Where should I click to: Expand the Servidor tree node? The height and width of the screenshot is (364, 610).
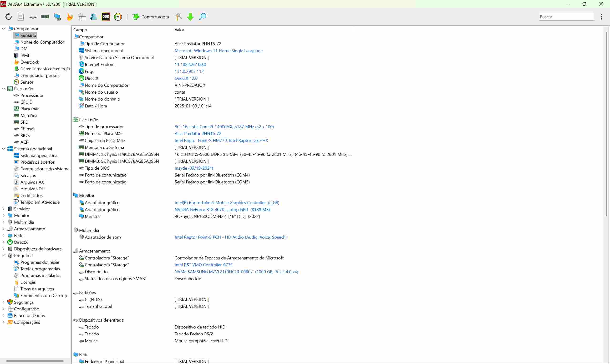pyautogui.click(x=3, y=209)
